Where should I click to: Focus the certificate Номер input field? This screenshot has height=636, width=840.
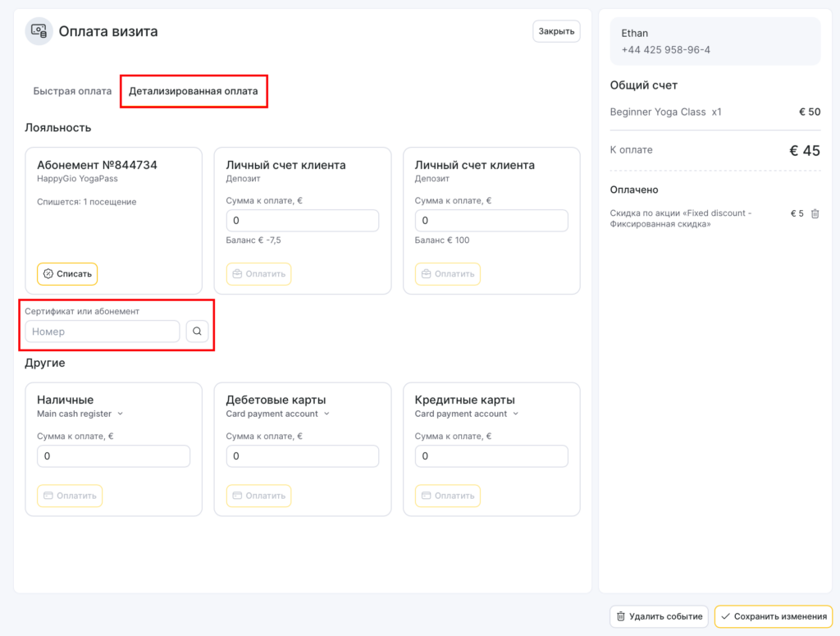click(103, 332)
